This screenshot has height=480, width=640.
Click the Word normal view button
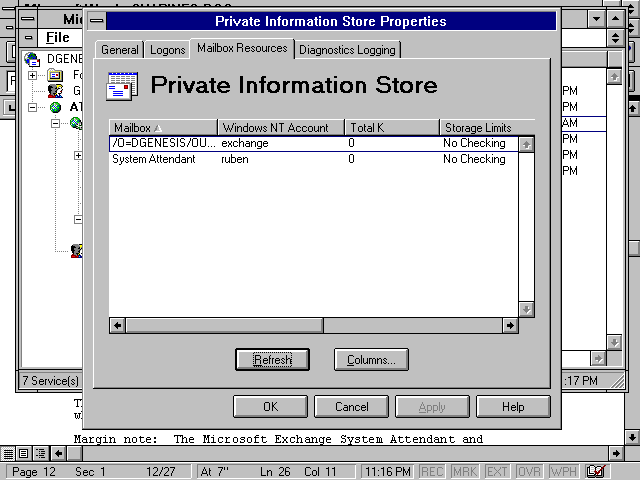click(7, 453)
